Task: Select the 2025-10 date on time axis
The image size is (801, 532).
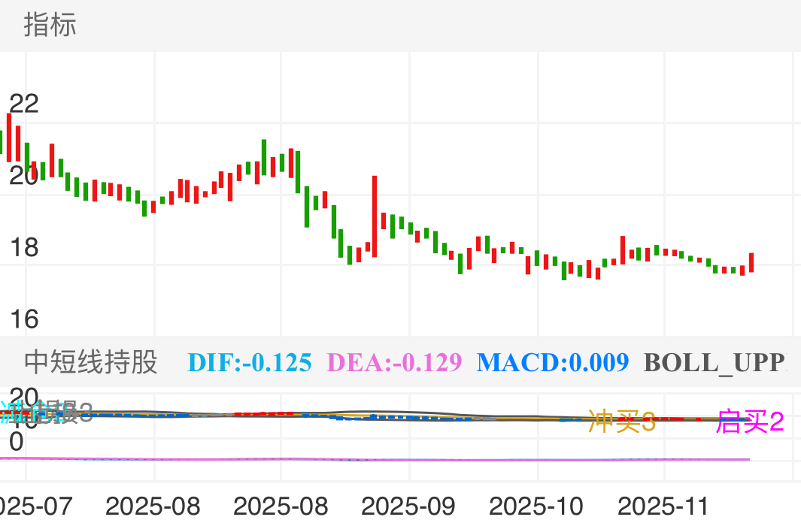Action: 536,506
